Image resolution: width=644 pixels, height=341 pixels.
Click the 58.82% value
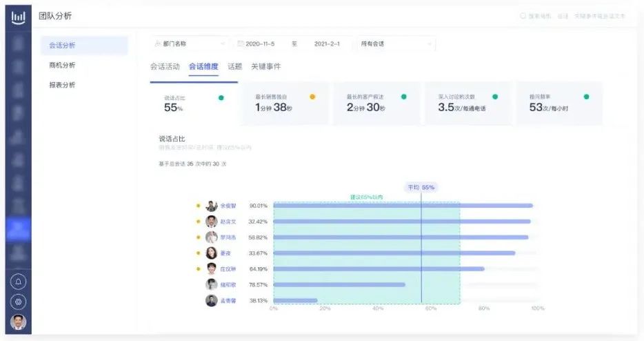[258, 237]
